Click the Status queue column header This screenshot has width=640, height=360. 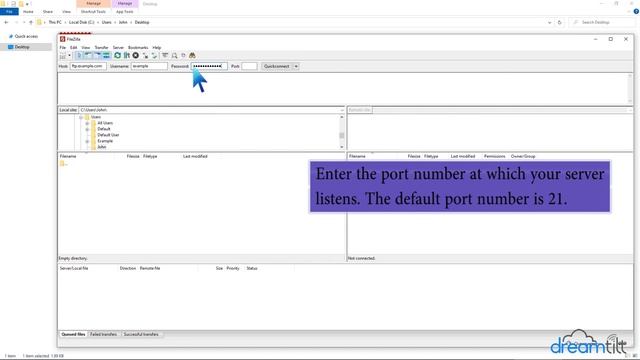pyautogui.click(x=252, y=269)
